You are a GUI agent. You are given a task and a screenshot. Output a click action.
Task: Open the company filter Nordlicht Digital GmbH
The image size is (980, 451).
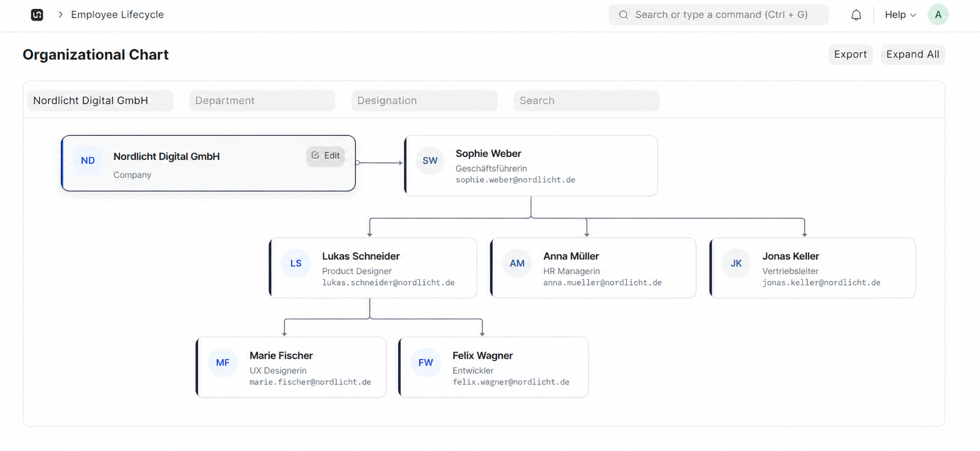point(100,101)
